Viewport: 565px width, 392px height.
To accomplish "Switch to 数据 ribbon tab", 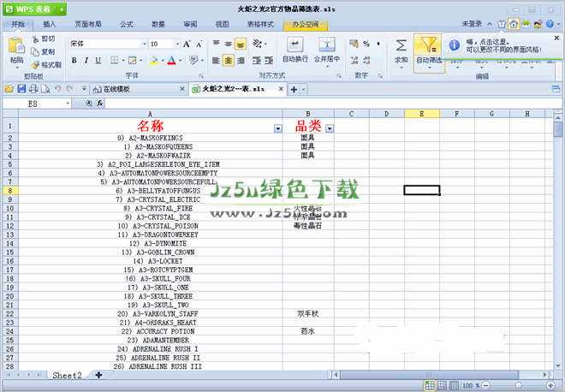I will click(x=158, y=24).
